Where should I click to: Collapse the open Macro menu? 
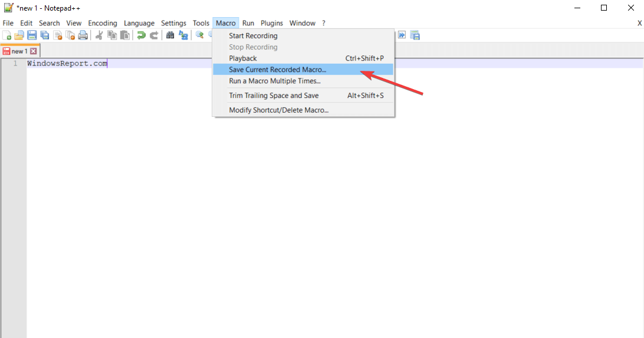point(226,23)
